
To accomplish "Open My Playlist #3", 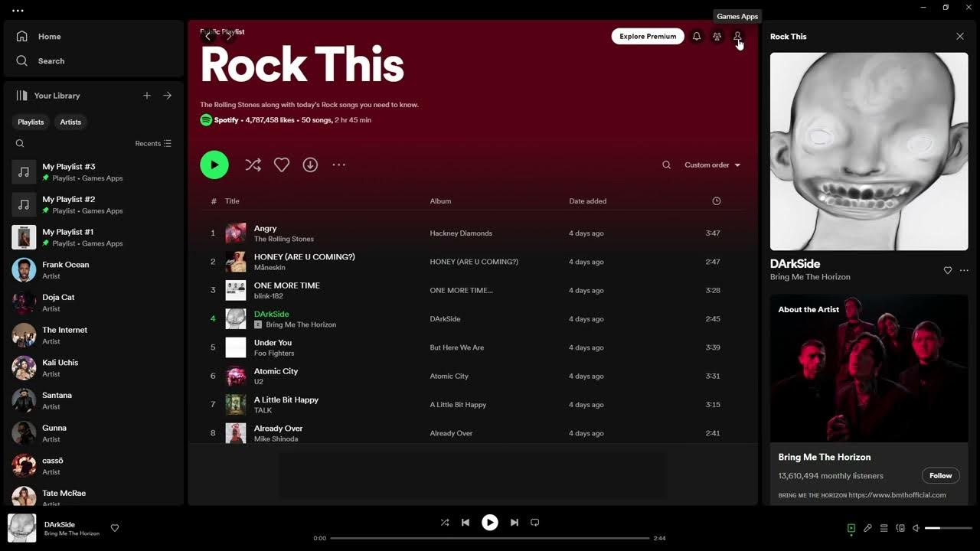I will tap(93, 172).
